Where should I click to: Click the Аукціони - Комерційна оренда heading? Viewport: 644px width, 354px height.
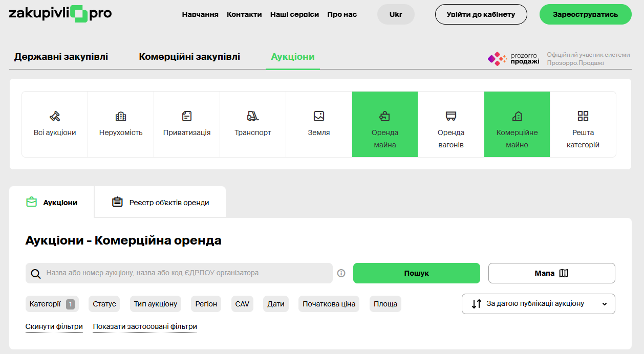(x=123, y=240)
